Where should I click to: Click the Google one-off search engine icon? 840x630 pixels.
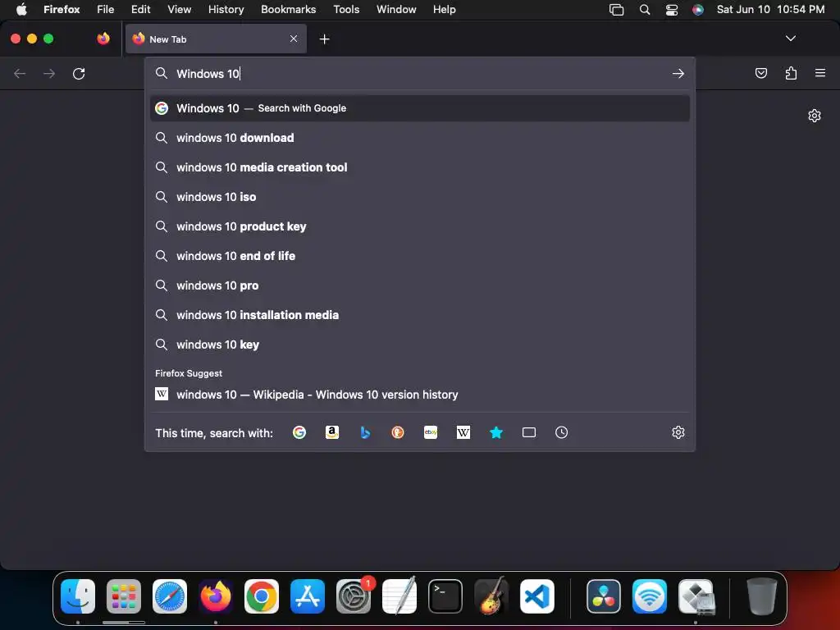click(299, 432)
